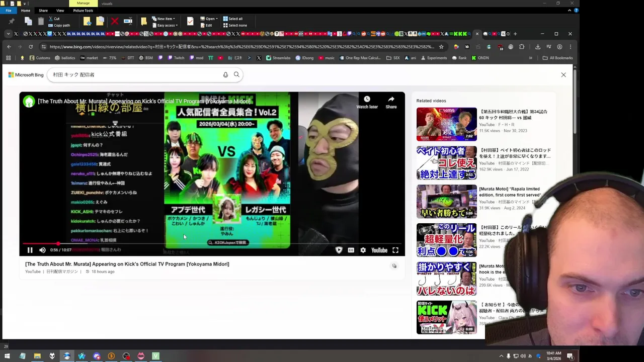Click red Delete X in ribbon
The height and width of the screenshot is (362, 644).
tap(115, 21)
